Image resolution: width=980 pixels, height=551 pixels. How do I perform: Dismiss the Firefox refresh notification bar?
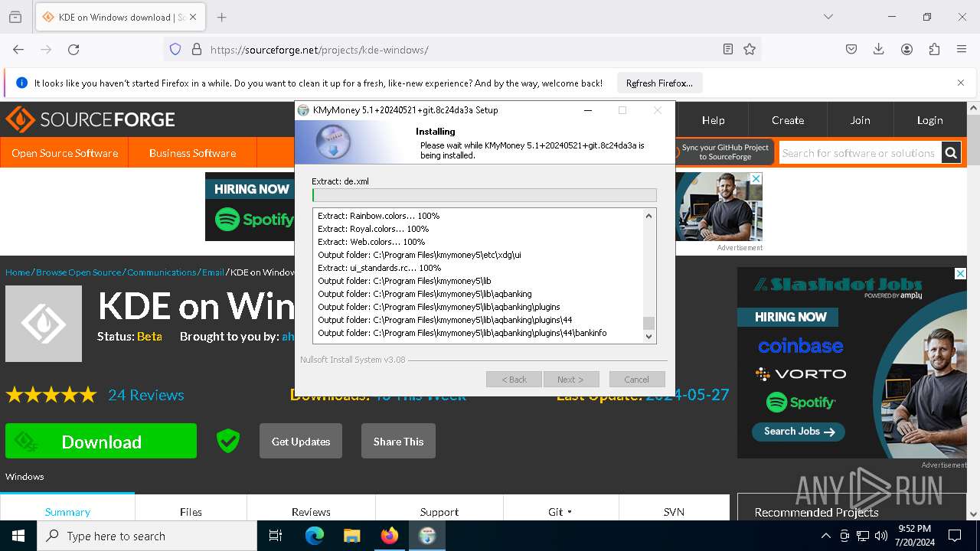click(x=961, y=83)
